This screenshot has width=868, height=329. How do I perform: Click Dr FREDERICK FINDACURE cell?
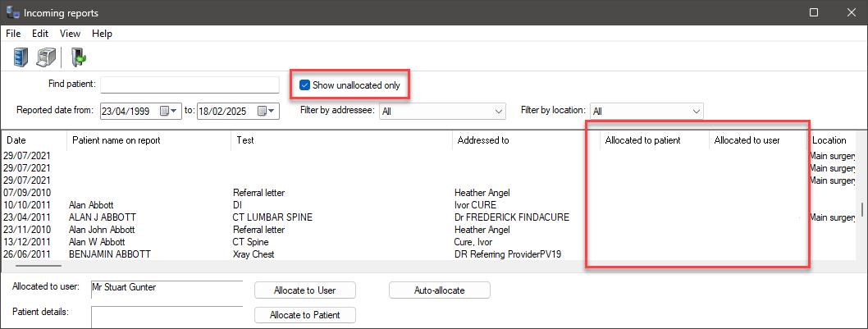click(x=511, y=217)
